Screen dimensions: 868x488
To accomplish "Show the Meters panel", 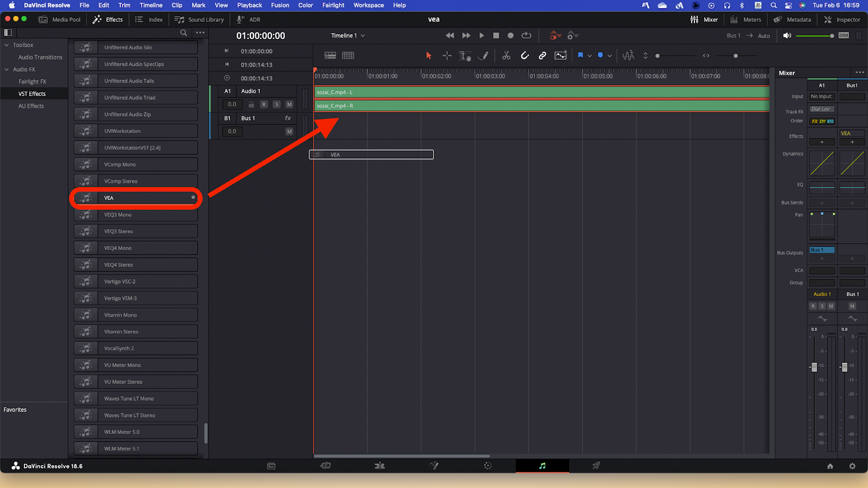I will click(x=745, y=20).
